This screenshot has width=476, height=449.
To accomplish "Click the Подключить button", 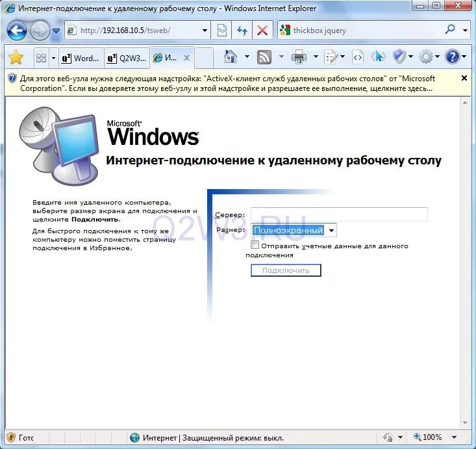I will [286, 270].
